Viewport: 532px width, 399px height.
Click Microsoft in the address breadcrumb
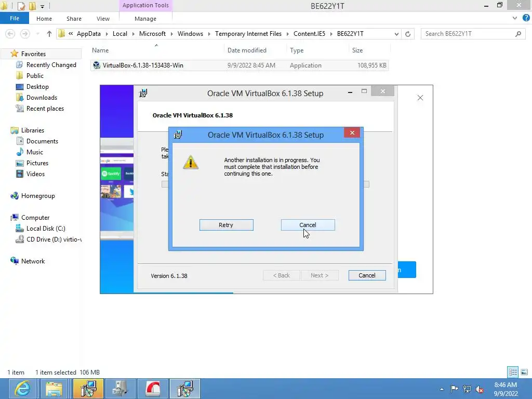tap(152, 34)
